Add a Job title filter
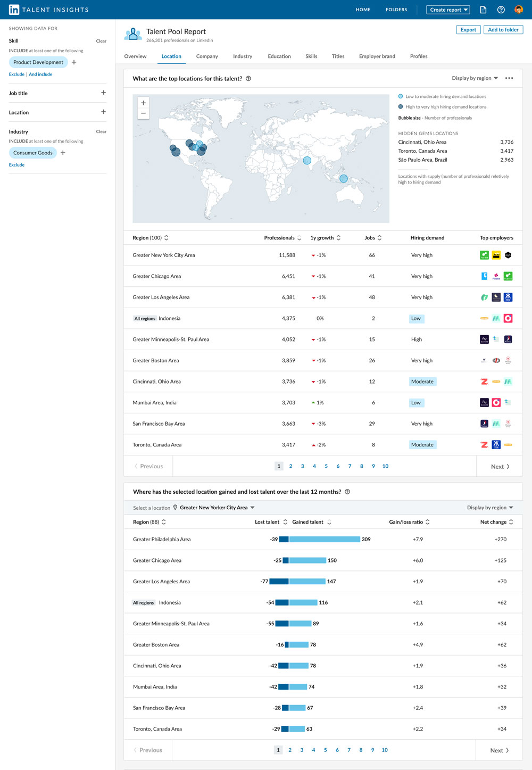Image resolution: width=532 pixels, height=770 pixels. click(103, 93)
